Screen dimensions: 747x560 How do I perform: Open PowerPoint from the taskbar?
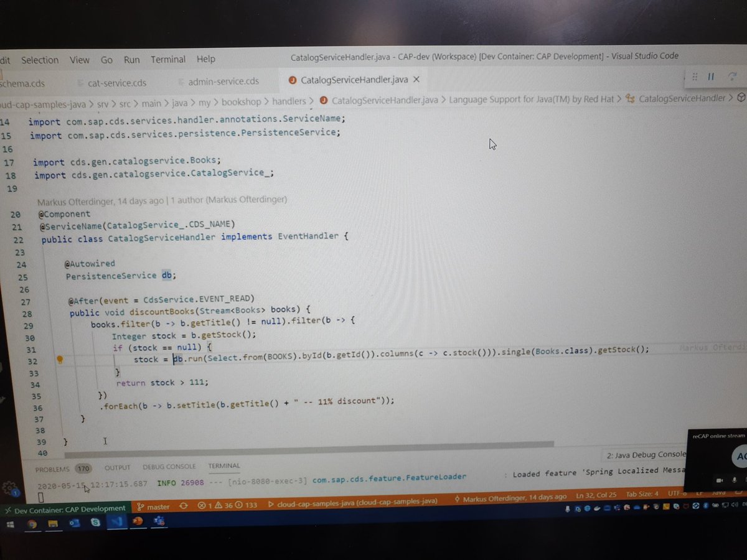(138, 521)
